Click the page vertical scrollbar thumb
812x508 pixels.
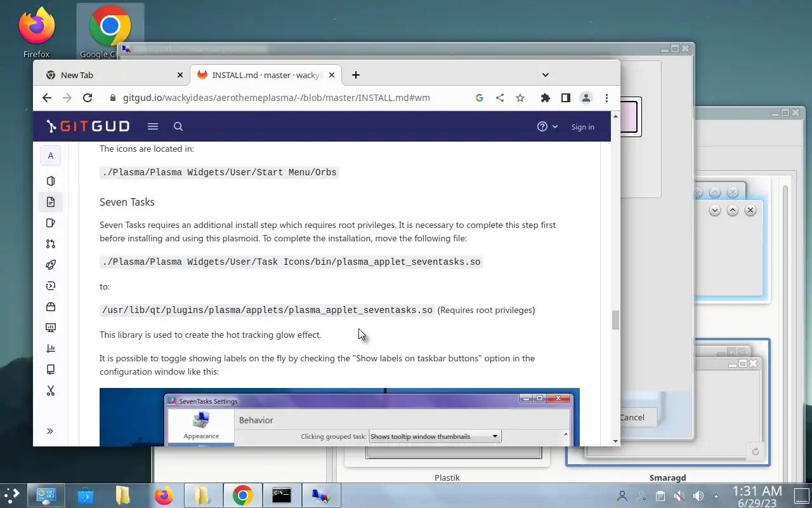point(615,320)
